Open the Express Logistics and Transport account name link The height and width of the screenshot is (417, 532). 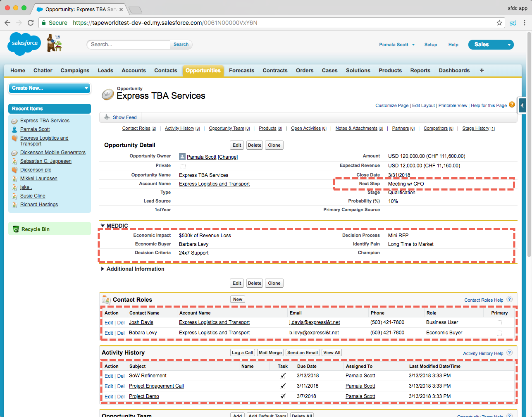click(x=214, y=184)
